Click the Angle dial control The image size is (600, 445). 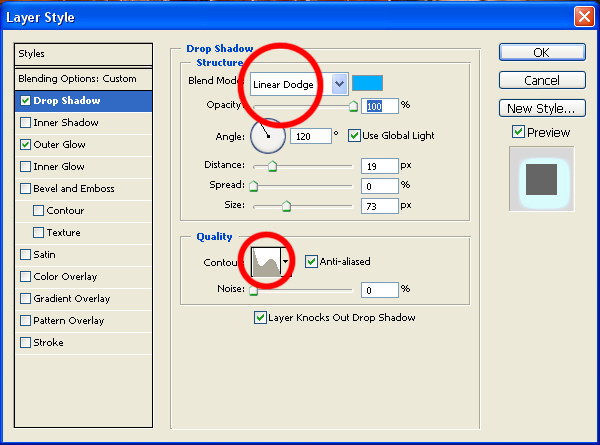pyautogui.click(x=268, y=136)
